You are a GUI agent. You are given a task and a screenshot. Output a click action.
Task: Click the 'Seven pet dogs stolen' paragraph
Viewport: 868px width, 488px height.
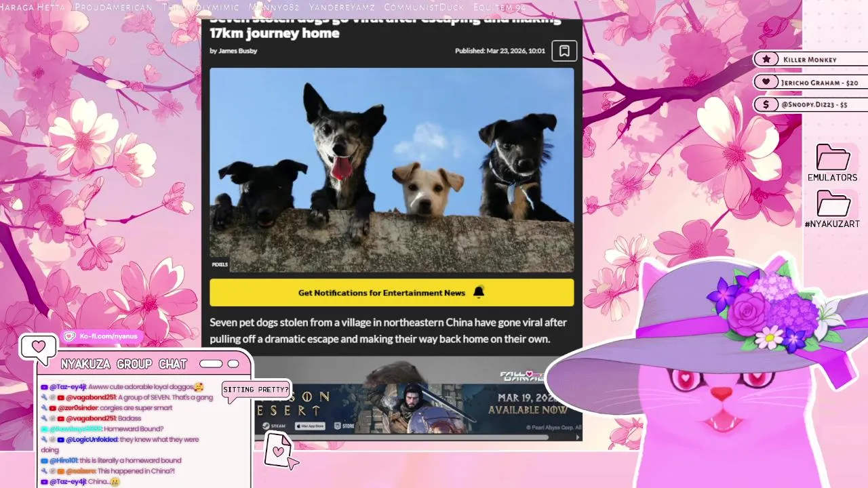388,330
